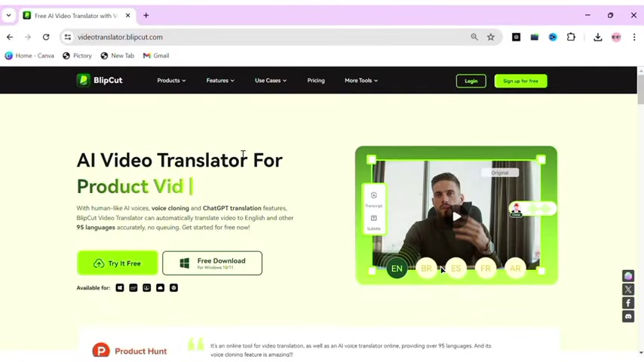Image resolution: width=644 pixels, height=362 pixels.
Task: Click the 'voice cloning' bold text
Action: pos(170,208)
